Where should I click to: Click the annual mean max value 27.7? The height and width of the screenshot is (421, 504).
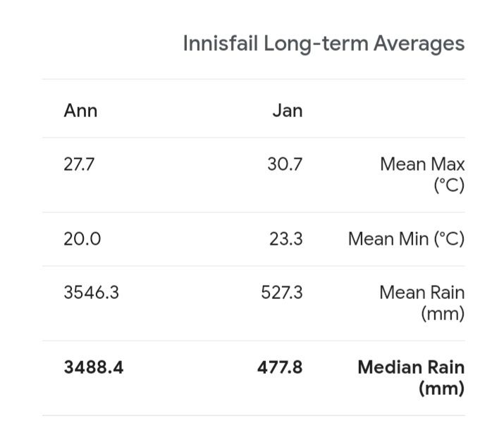[x=79, y=164]
